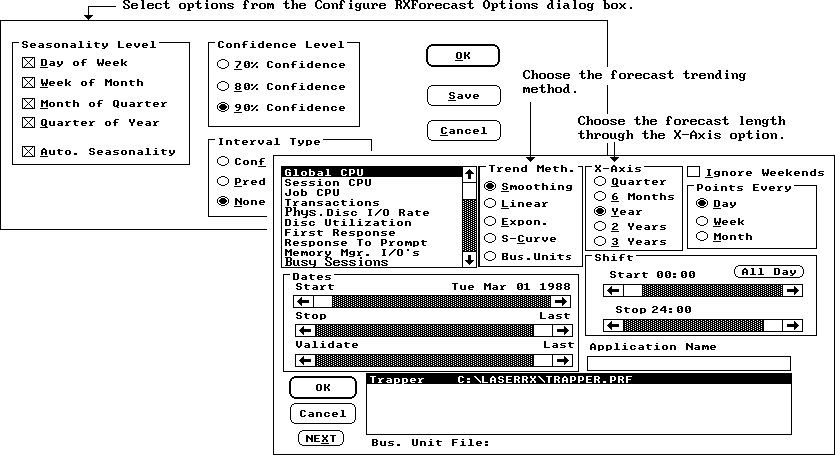Screen dimensions: 835x455
Task: Select the 80% Confidence radio button
Action: pyautogui.click(x=223, y=87)
